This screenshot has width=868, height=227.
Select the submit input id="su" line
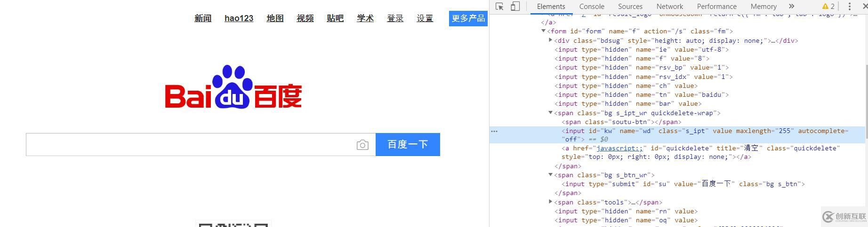click(x=683, y=184)
